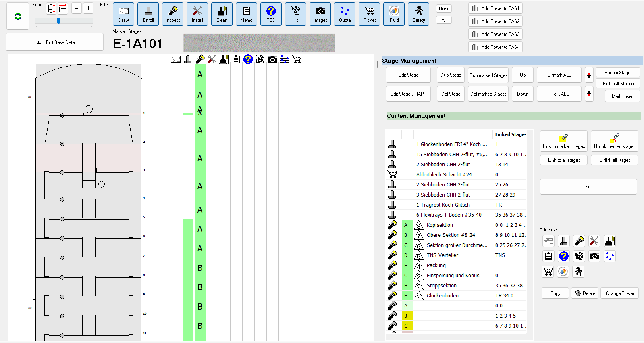Click the red up arrow in Stage Management
Screen dimensions: 644x343
pos(589,75)
